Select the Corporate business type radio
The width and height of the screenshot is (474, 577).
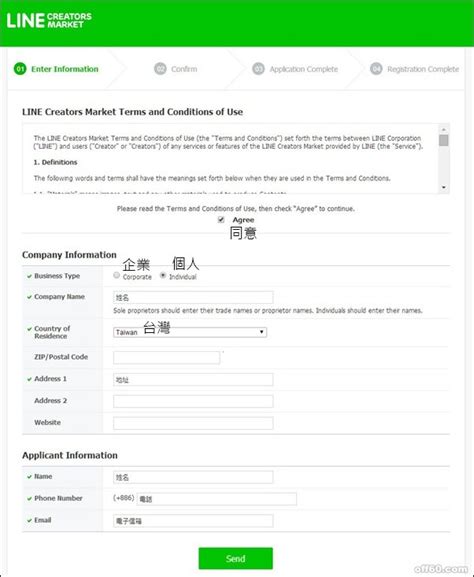[117, 275]
